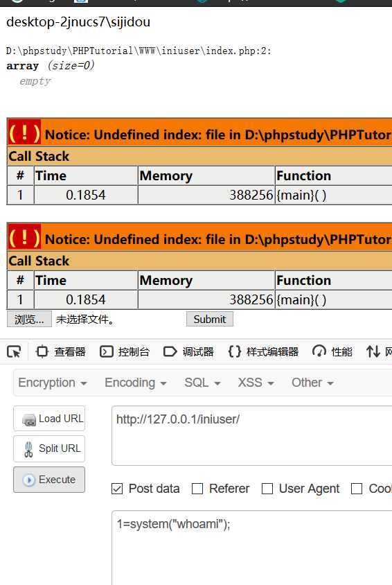Open the XSS dropdown menu
Image resolution: width=392 pixels, height=585 pixels.
[x=256, y=383]
